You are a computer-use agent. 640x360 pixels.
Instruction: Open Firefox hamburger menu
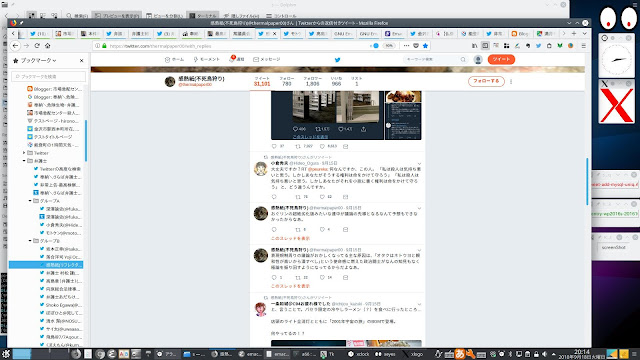(x=584, y=46)
